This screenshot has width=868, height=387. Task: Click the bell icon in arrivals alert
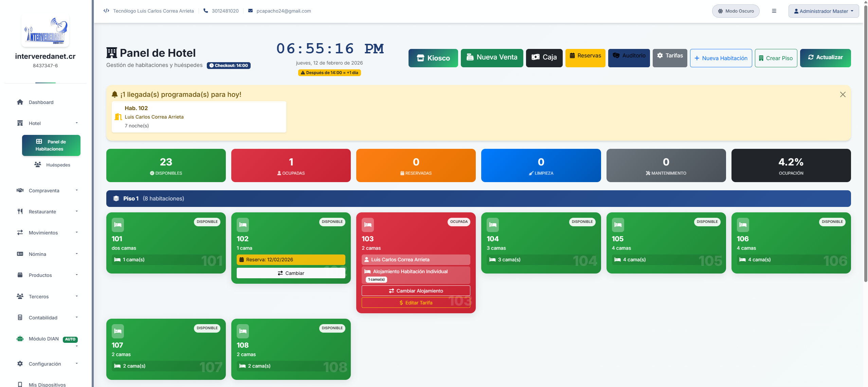click(115, 94)
